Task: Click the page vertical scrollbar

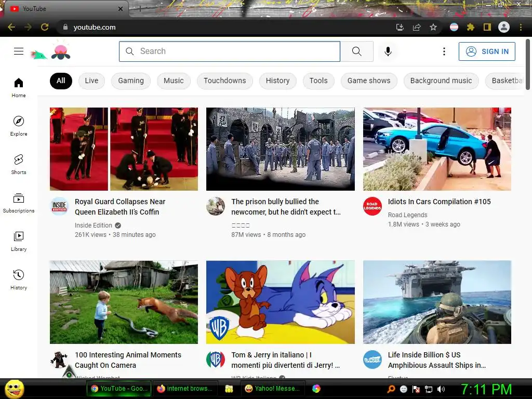Action: click(x=528, y=64)
